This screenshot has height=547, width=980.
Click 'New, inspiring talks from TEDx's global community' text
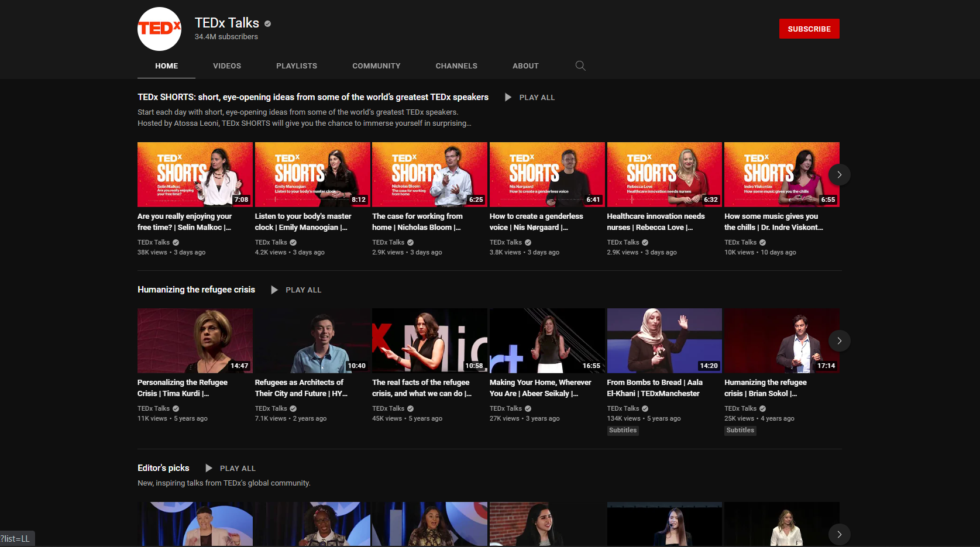pos(224,483)
